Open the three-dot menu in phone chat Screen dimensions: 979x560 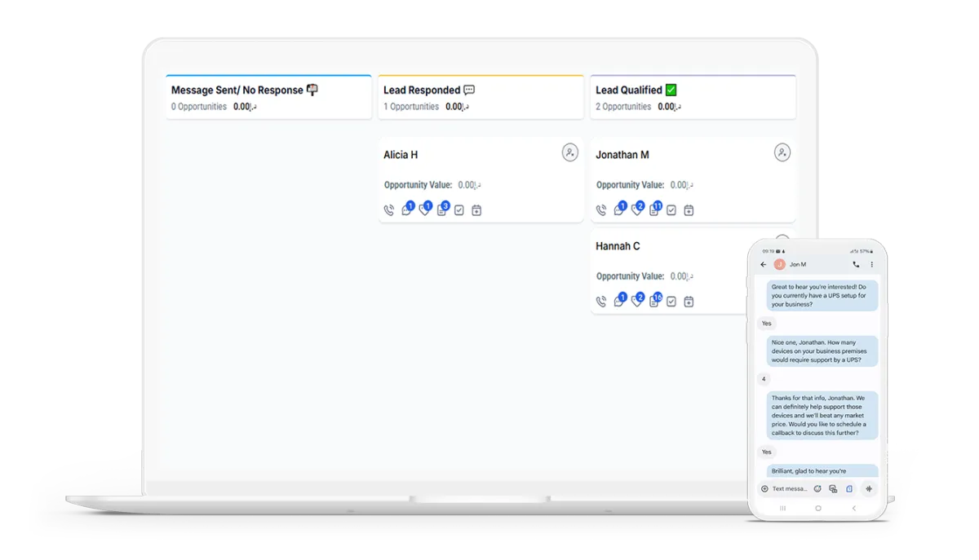(871, 264)
